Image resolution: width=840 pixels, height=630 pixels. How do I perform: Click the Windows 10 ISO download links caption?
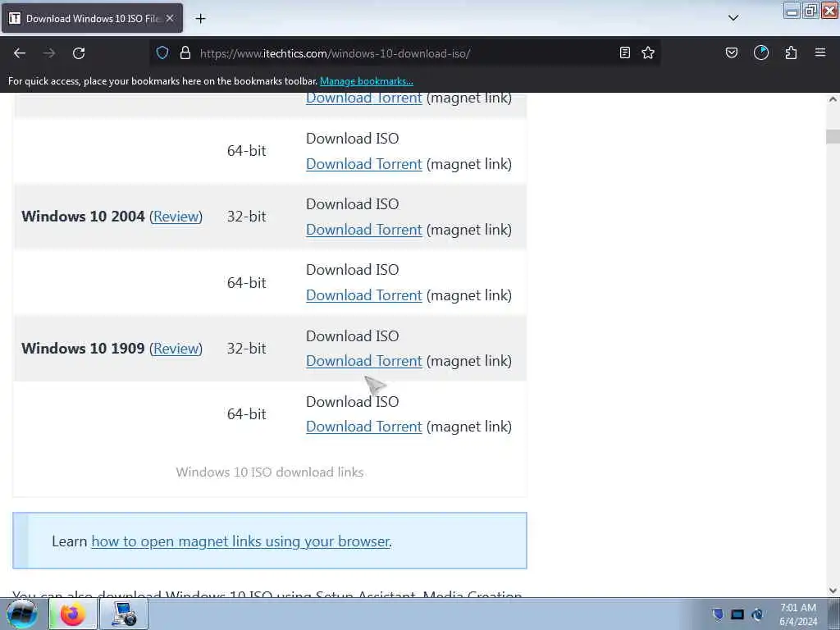click(269, 472)
